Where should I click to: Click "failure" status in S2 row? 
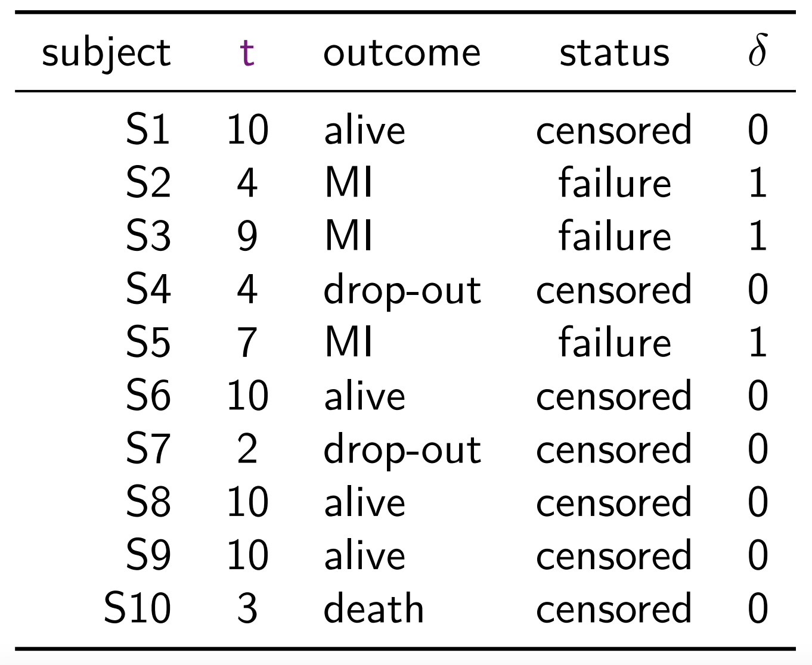coord(614,183)
